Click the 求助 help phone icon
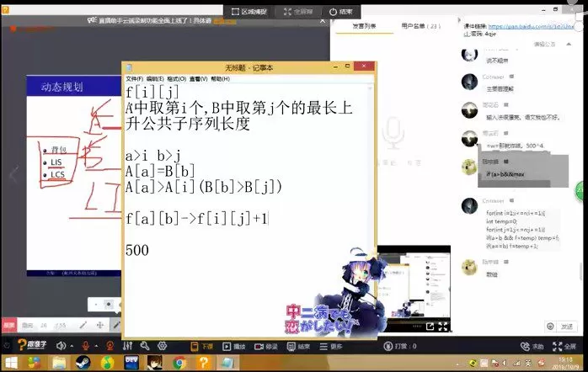 [x=526, y=346]
